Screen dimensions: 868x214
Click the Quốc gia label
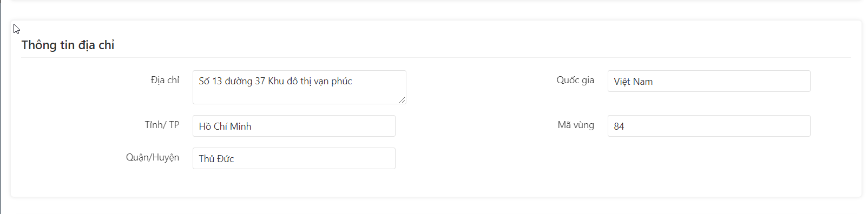point(575,80)
